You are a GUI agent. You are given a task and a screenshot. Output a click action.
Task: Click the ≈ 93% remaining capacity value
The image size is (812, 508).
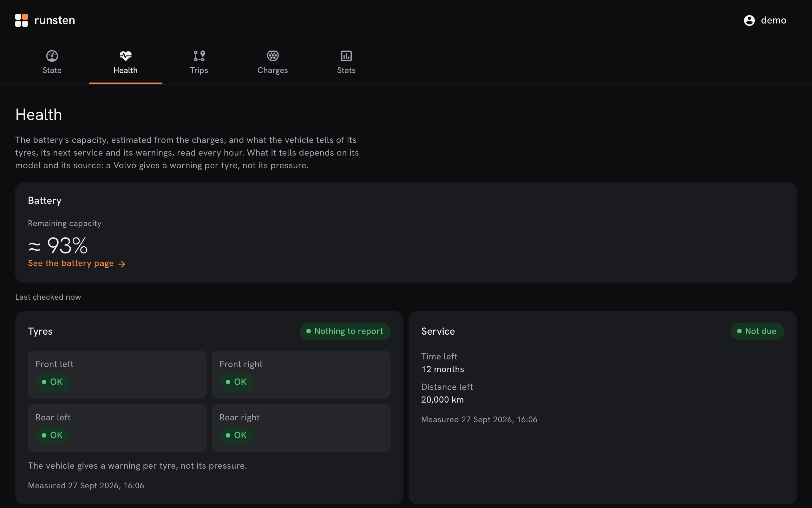[x=58, y=246]
